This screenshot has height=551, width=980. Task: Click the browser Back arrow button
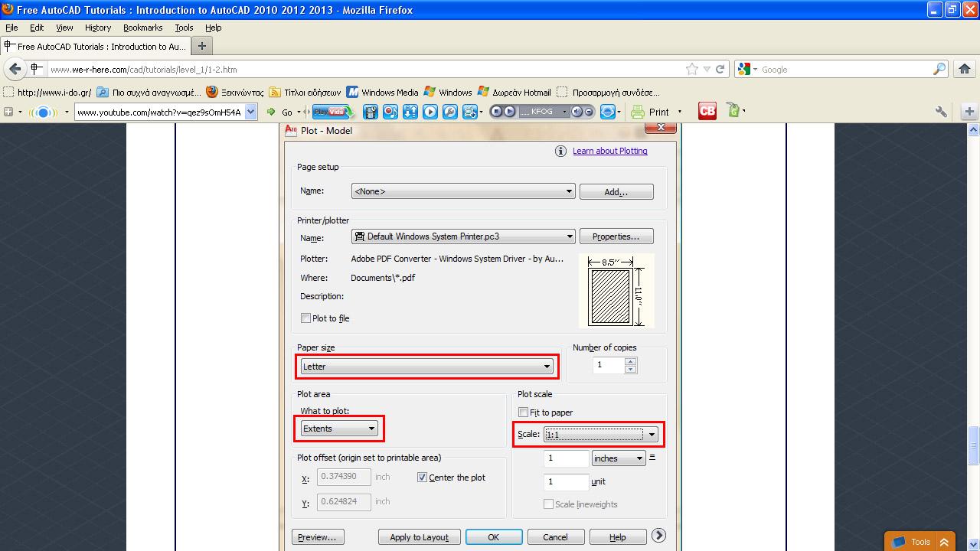(15, 69)
